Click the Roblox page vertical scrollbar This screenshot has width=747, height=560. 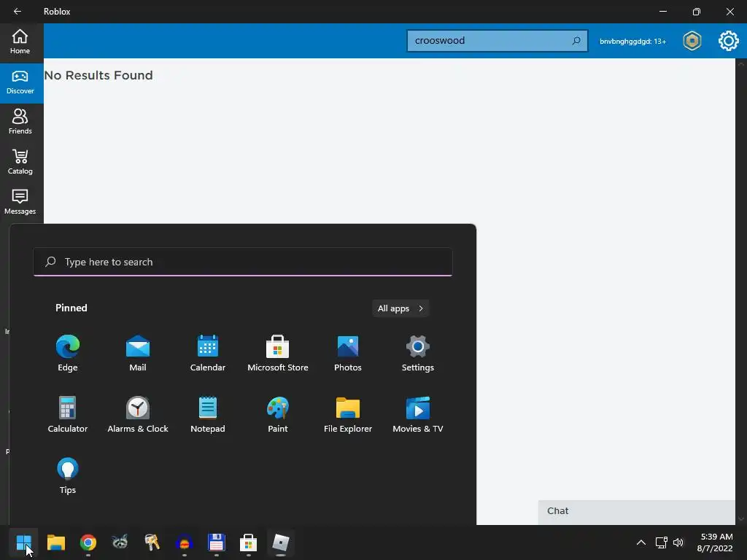[741, 292]
